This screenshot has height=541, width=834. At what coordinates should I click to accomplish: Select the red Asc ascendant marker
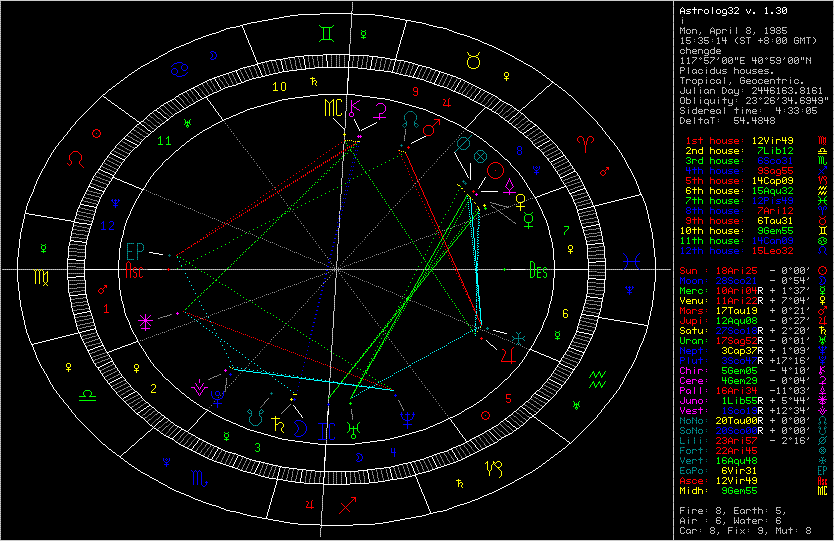pos(134,271)
